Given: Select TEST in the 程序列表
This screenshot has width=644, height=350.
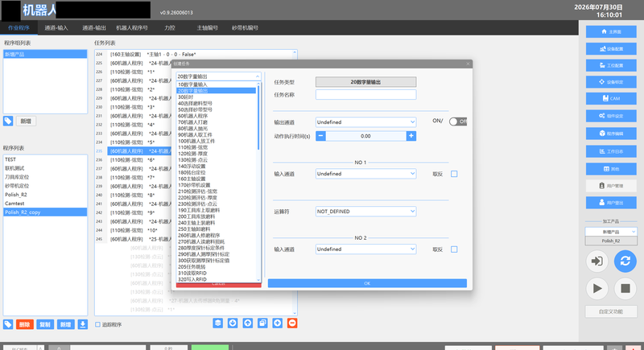Looking at the screenshot, I should (45, 159).
